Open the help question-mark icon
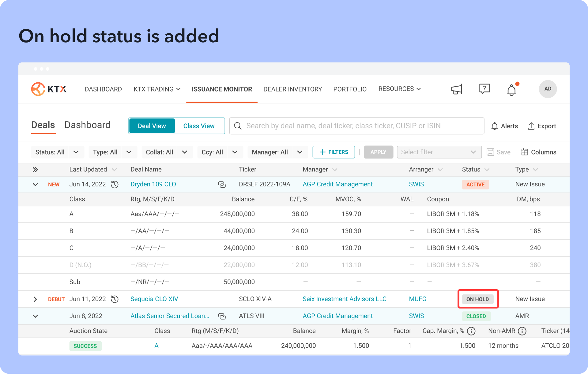The height and width of the screenshot is (374, 588). (484, 89)
